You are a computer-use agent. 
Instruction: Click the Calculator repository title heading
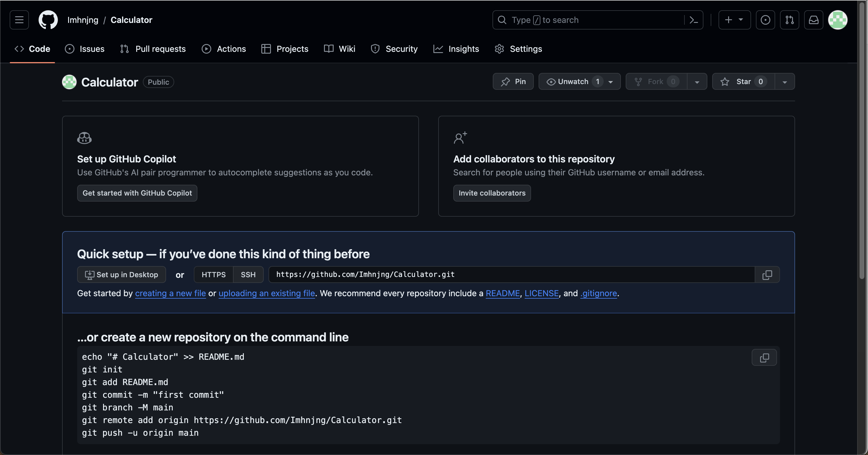tap(109, 82)
